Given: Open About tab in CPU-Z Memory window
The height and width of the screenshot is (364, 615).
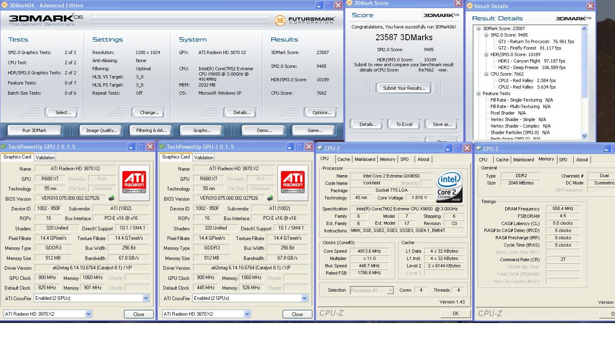Looking at the screenshot, I should point(582,160).
